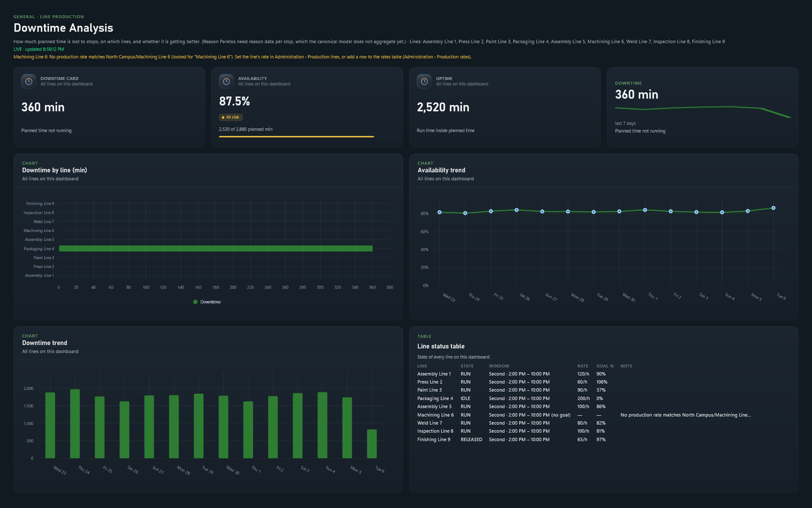
Task: Click the STATE column header
Action: coord(467,366)
